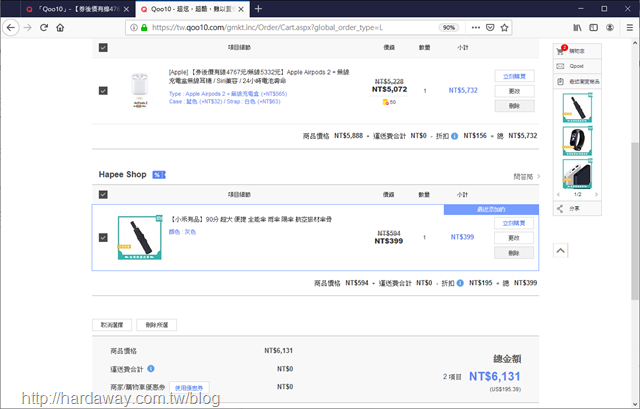Open smart band thumbnail in sidebar
The height and width of the screenshot is (409, 640).
click(577, 141)
